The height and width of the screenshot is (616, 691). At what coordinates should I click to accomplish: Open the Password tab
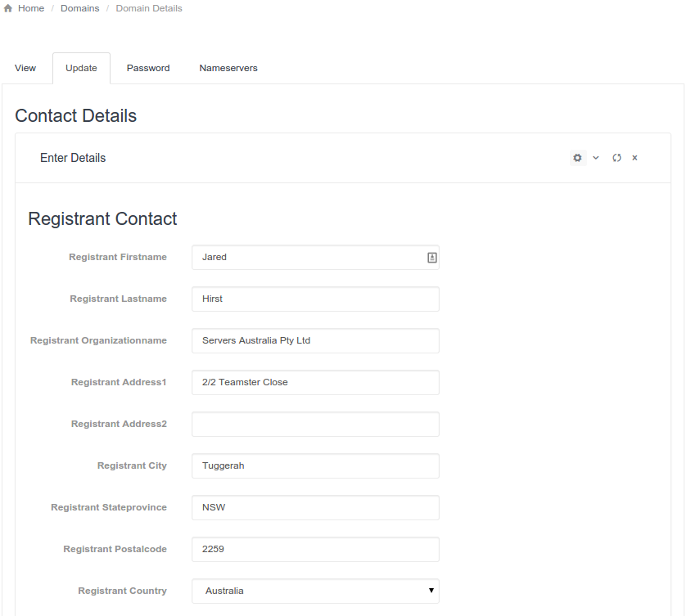tap(148, 68)
